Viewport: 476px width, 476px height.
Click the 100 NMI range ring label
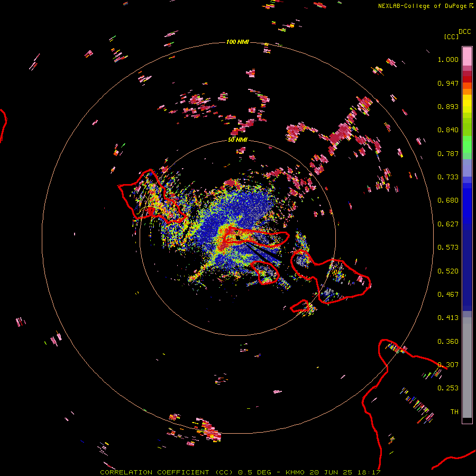coord(237,42)
